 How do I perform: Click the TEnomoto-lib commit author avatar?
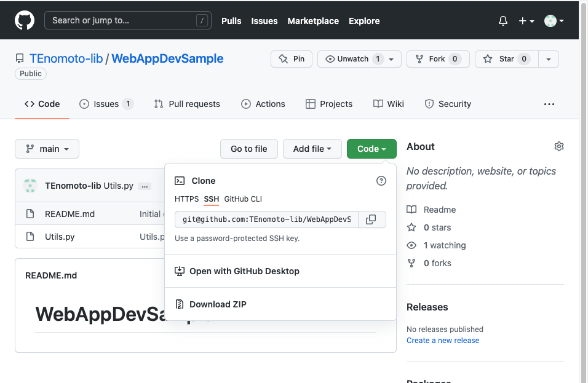point(30,186)
